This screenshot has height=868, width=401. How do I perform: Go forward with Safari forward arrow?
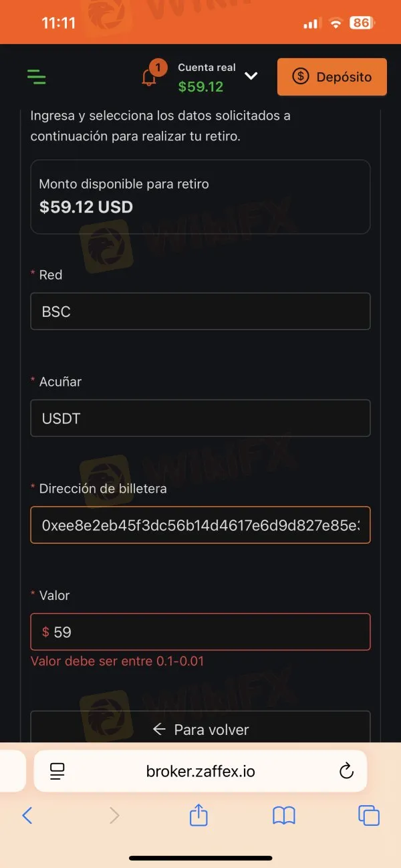[x=114, y=815]
